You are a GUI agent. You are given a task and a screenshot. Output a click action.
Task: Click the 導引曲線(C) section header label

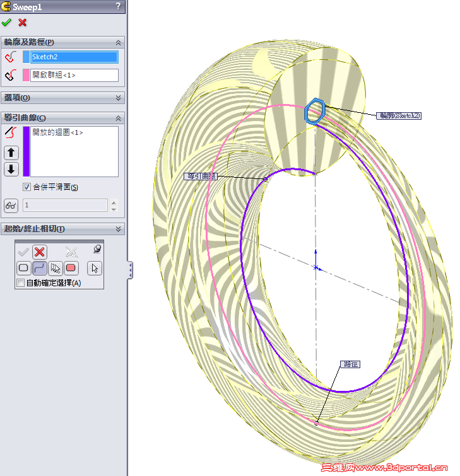[25, 118]
